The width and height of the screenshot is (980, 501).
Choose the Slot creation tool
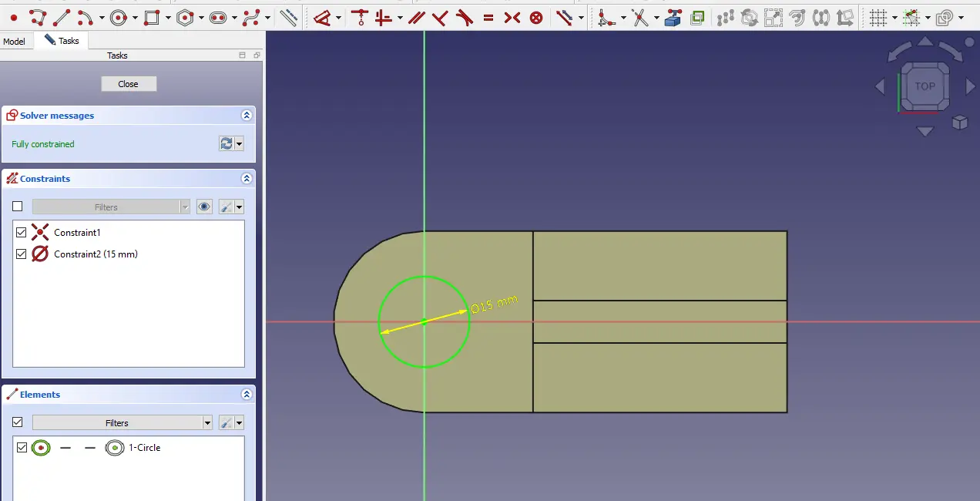218,17
